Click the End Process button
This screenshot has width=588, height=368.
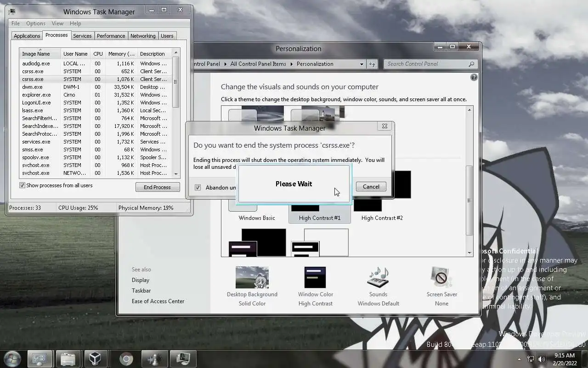157,187
